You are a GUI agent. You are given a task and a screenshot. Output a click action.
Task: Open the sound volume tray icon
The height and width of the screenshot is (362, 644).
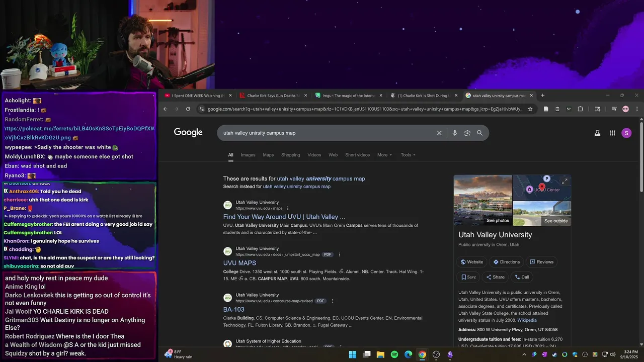tap(613, 354)
